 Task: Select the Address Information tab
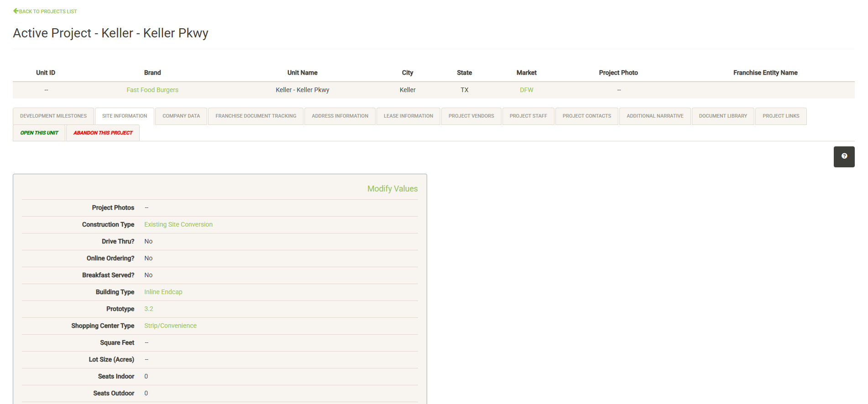340,116
